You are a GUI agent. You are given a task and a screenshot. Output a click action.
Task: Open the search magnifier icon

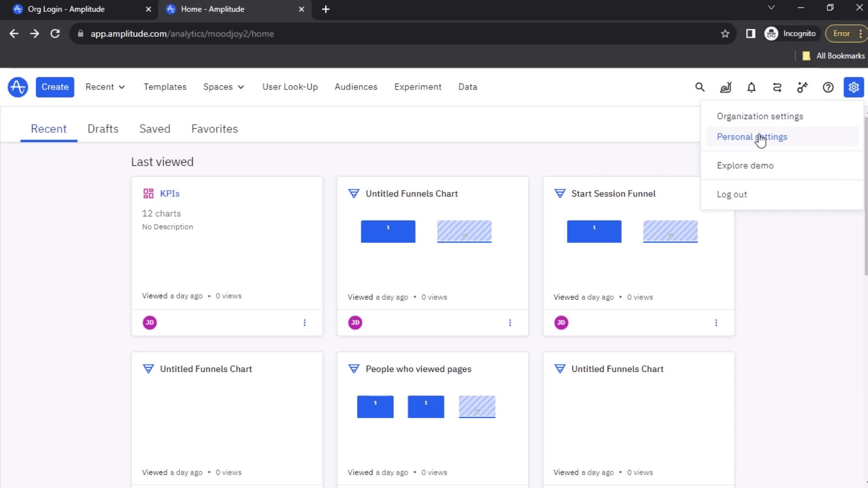(700, 87)
